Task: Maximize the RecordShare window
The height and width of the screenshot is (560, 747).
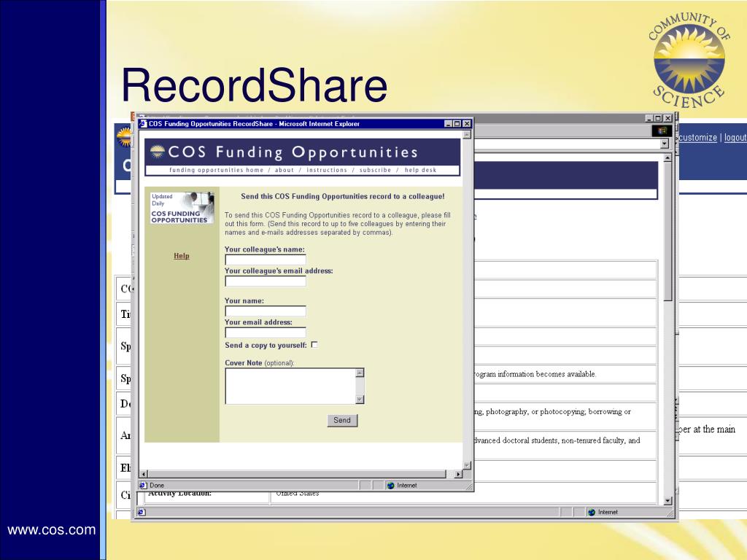Action: click(457, 124)
